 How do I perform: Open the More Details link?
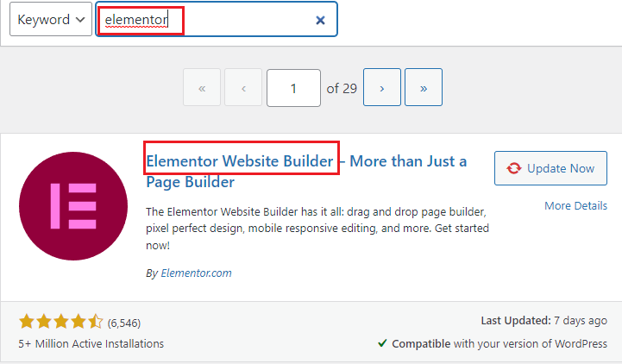575,206
